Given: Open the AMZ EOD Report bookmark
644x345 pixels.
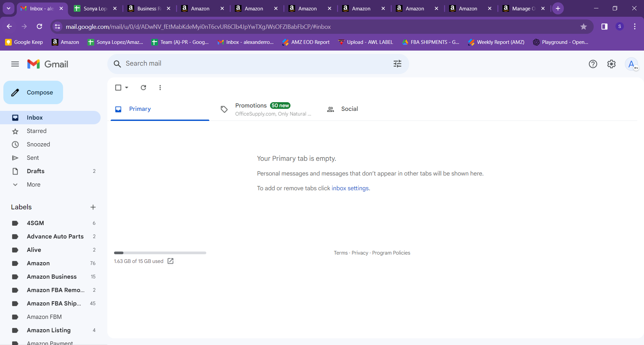Looking at the screenshot, I should 306,42.
